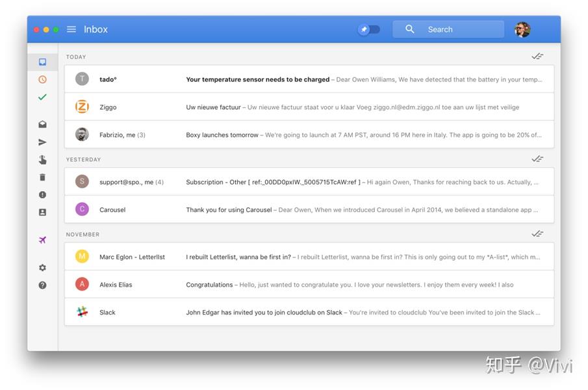Open Trips using the purple airplane icon
This screenshot has height=390, width=588.
click(x=42, y=240)
